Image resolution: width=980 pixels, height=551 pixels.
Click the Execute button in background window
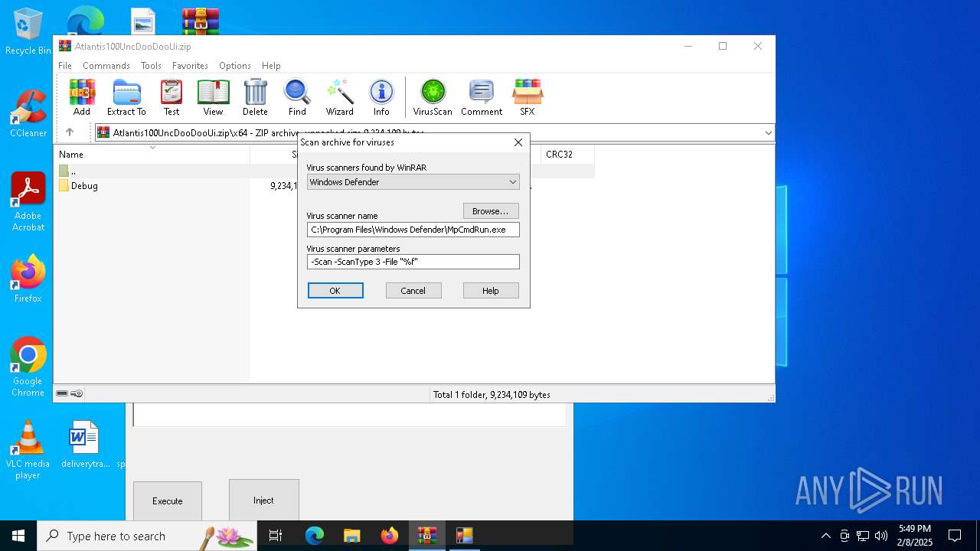click(168, 501)
